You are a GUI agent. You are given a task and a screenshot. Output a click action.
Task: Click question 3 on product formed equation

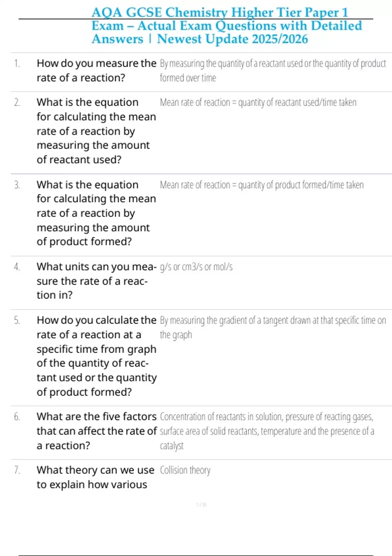pyautogui.click(x=96, y=213)
